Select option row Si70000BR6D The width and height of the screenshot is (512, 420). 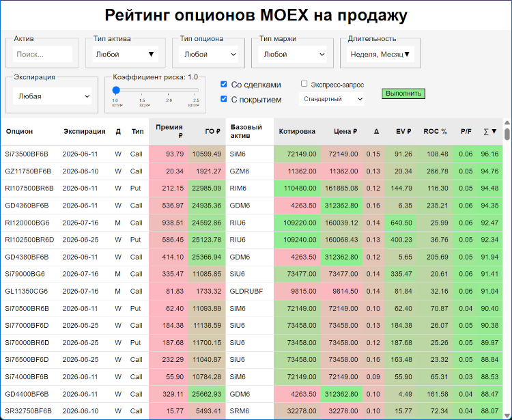(251, 343)
